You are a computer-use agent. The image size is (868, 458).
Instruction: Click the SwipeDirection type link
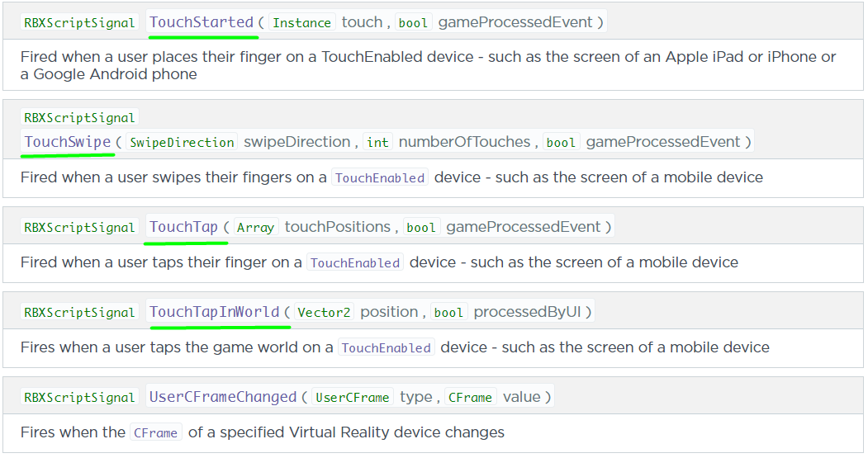pos(182,142)
